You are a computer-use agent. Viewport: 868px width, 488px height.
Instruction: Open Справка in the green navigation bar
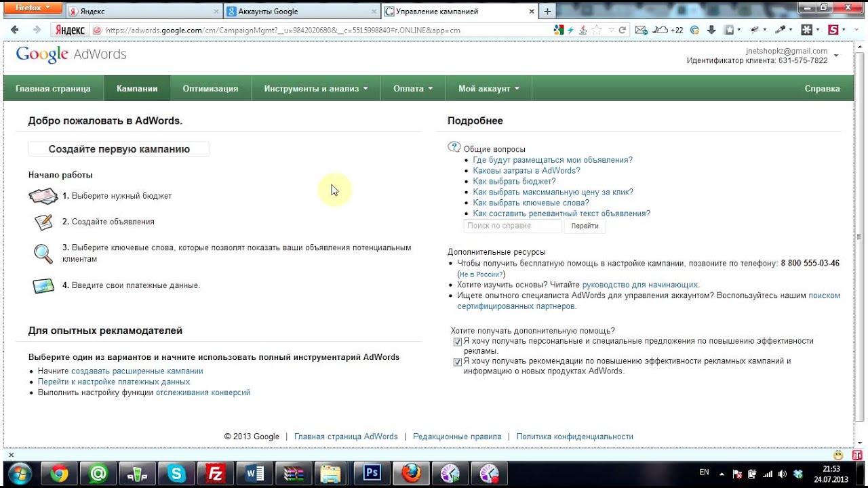click(x=822, y=89)
